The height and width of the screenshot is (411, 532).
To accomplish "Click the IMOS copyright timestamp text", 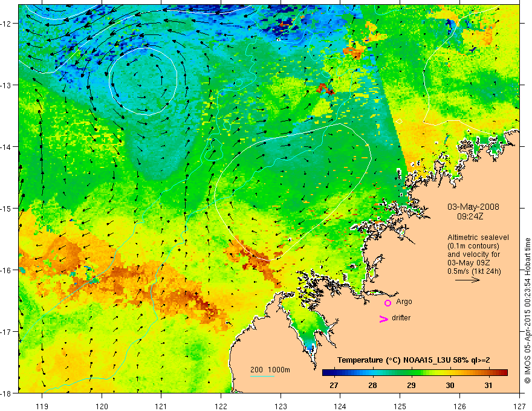I will point(527,311).
